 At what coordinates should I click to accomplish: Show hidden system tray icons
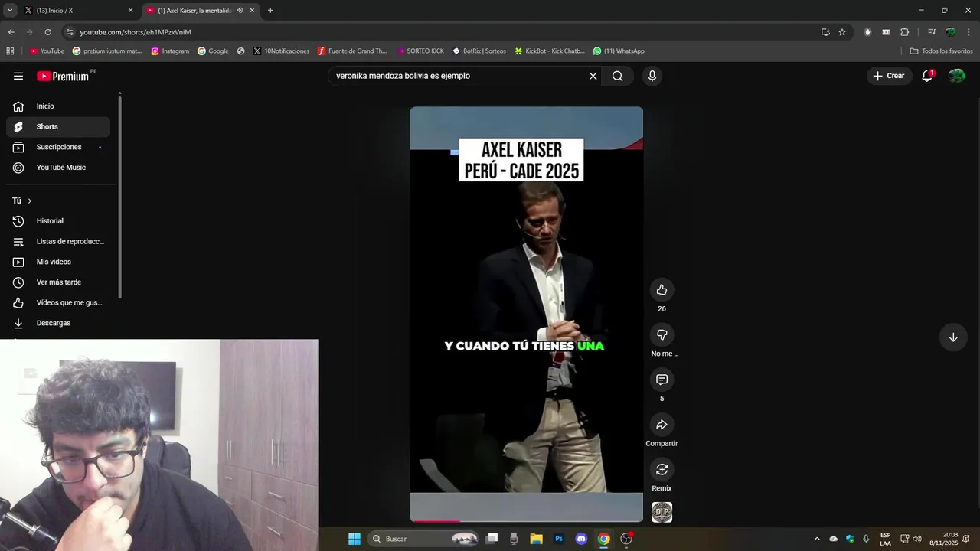click(x=817, y=539)
